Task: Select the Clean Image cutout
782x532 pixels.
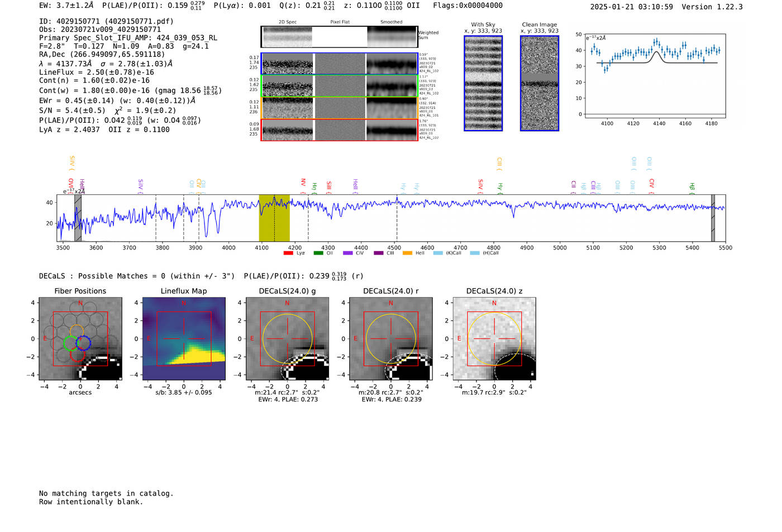Action: [540, 83]
